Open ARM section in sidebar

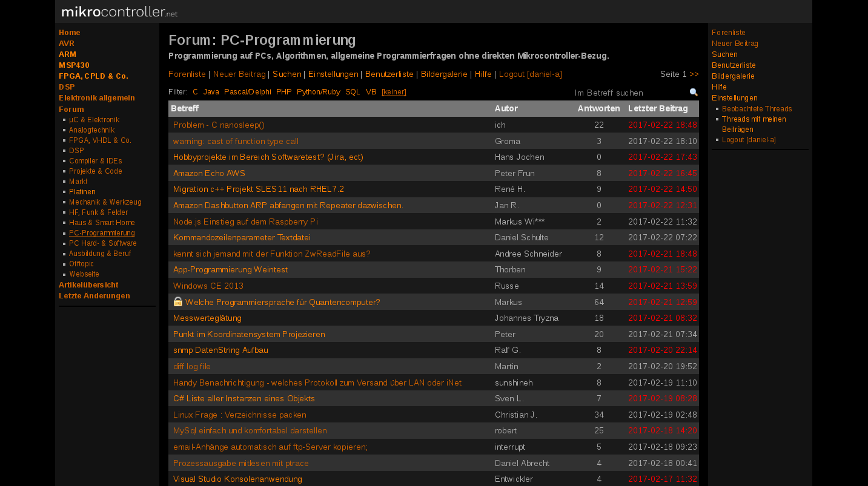tap(68, 54)
